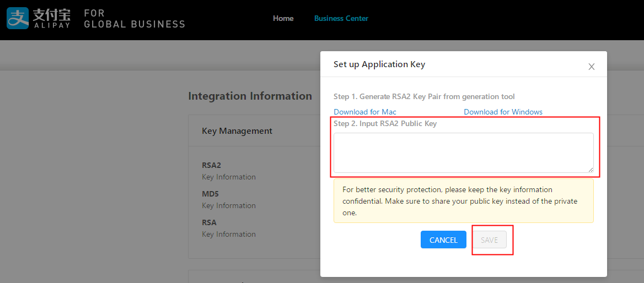Click the Key Management section header

coord(237,131)
